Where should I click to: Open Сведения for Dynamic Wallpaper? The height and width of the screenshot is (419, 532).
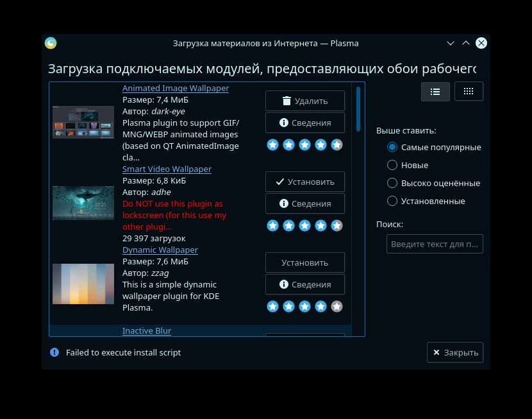coord(305,284)
